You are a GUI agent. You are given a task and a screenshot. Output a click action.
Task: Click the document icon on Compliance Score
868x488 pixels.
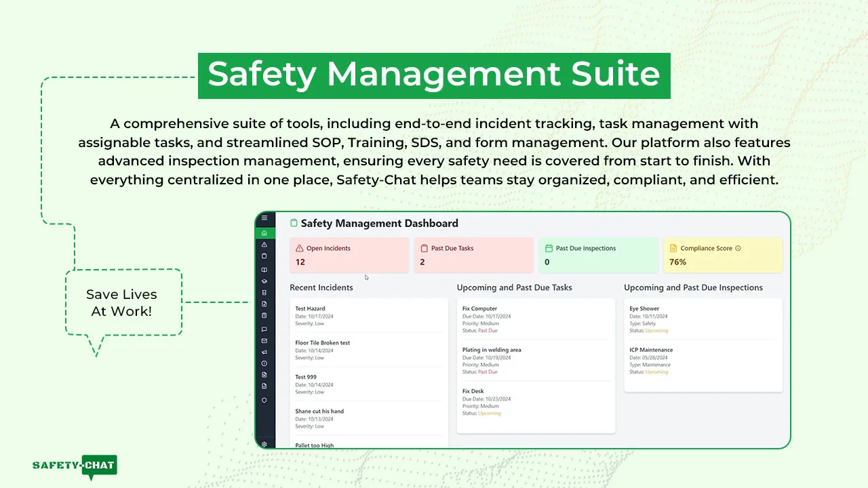(673, 248)
